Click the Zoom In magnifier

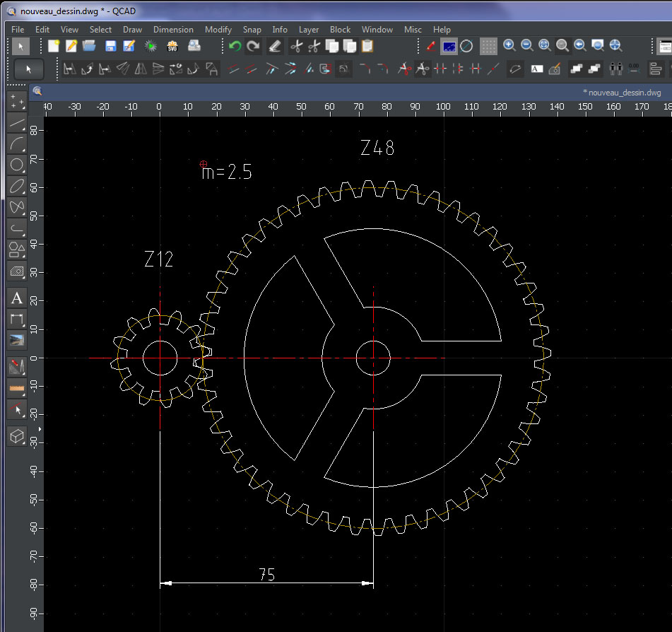[509, 46]
